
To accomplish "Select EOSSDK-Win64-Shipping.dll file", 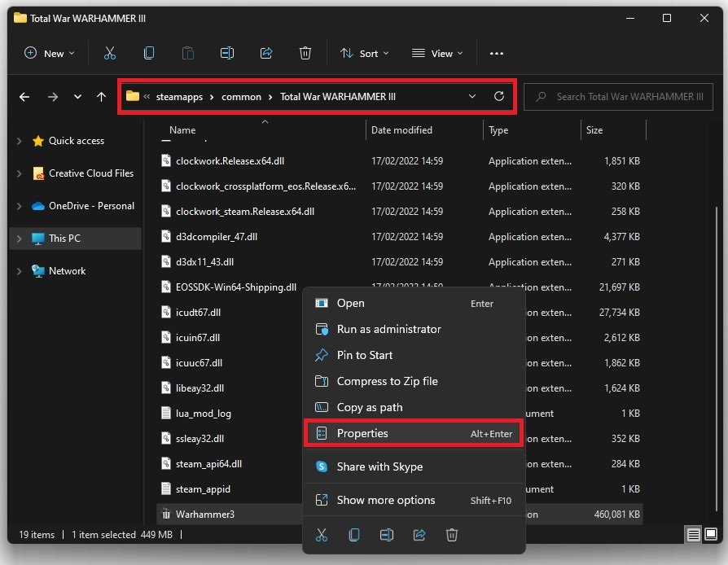I will click(236, 287).
